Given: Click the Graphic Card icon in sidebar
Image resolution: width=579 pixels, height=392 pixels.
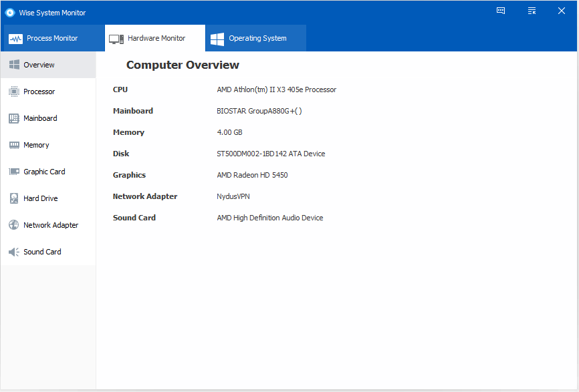Looking at the screenshot, I should tap(14, 172).
